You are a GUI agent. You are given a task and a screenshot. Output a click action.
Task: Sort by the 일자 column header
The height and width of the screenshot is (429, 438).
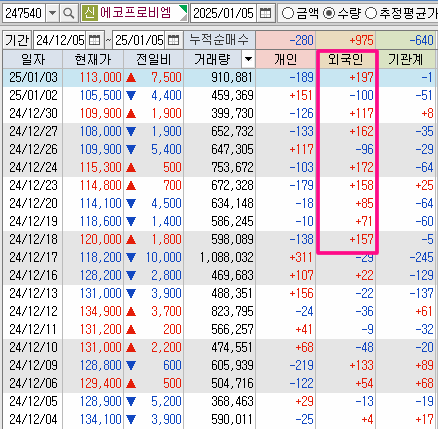33,59
